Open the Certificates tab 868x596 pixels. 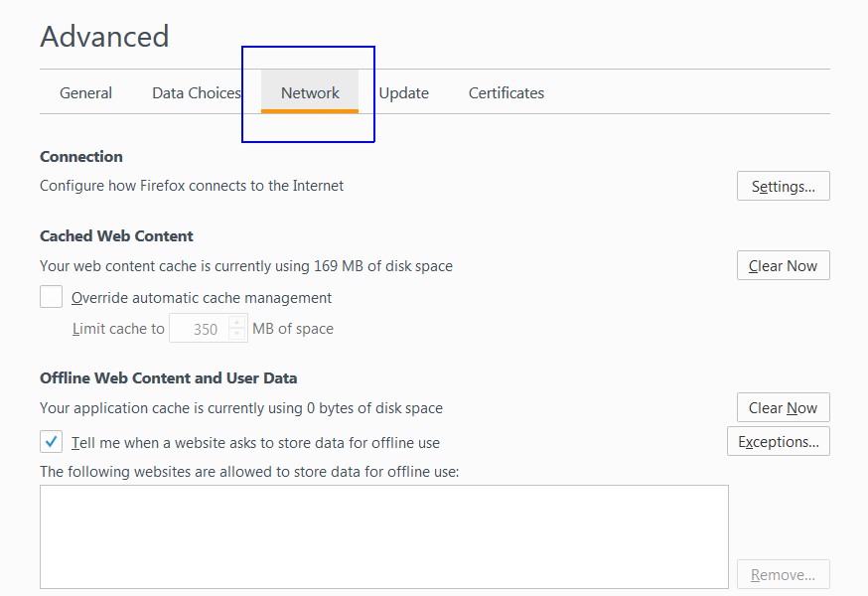[x=506, y=92]
